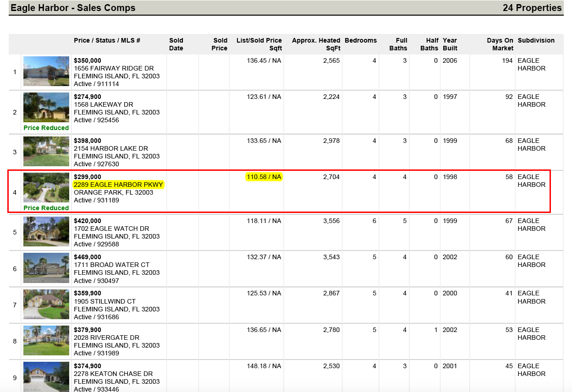
Task: Click the $374,900 price
Action: point(88,366)
